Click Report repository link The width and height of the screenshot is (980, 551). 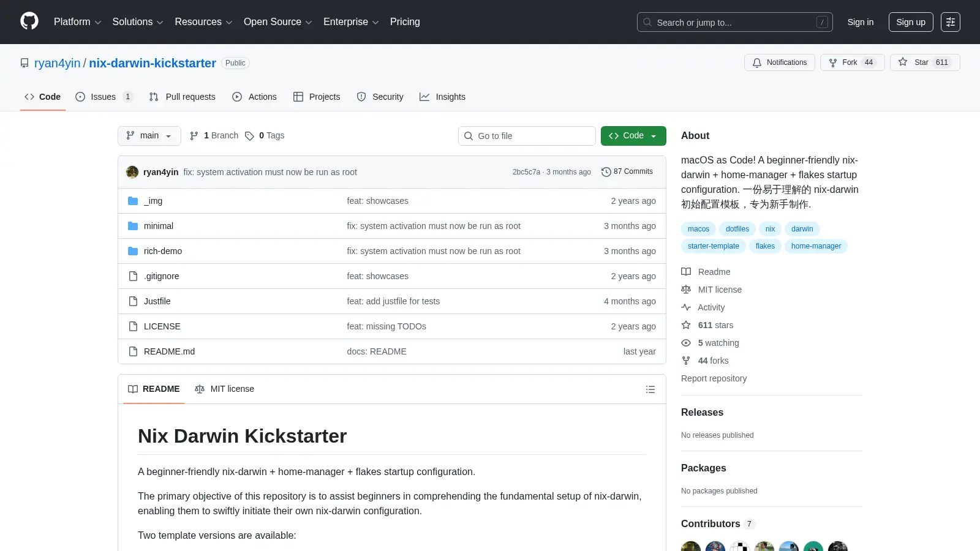click(714, 378)
